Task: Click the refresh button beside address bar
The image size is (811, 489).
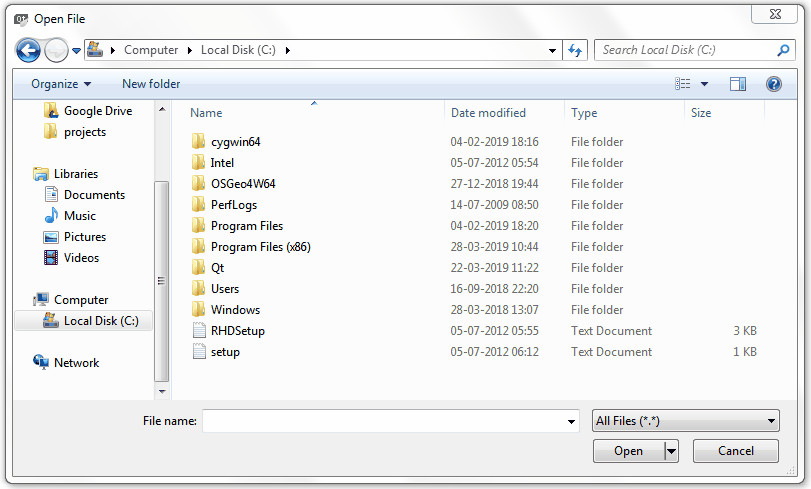Action: coord(576,50)
